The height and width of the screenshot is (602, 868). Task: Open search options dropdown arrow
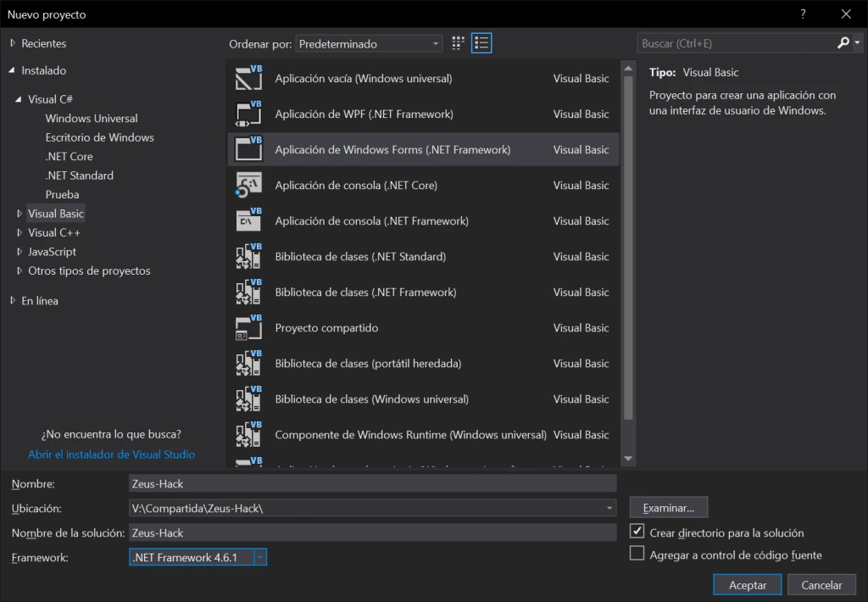(x=858, y=42)
